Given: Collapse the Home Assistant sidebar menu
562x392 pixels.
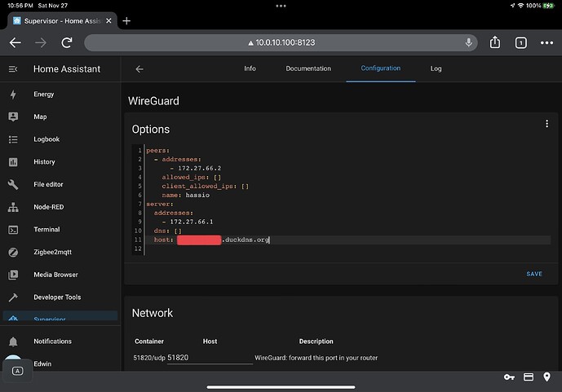Looking at the screenshot, I should (x=13, y=68).
